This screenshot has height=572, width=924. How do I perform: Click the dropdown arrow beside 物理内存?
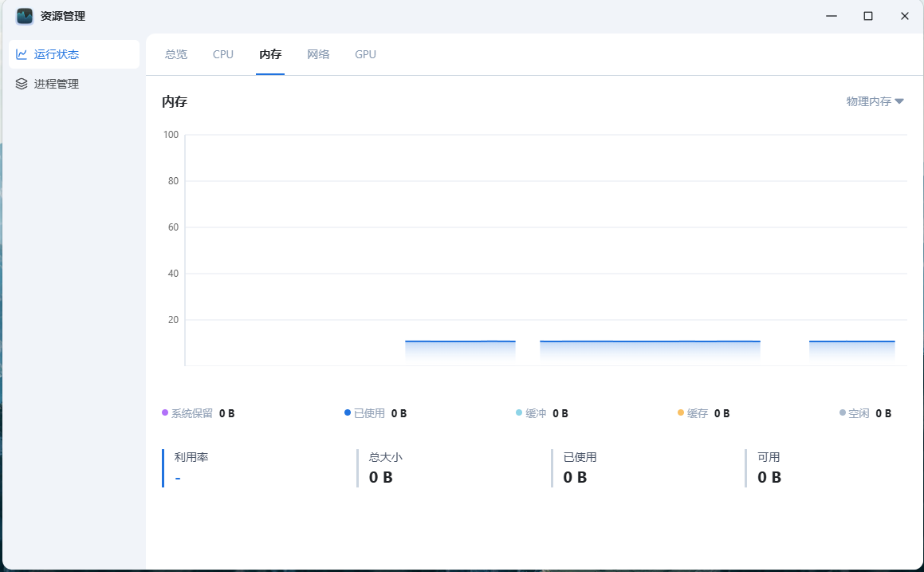[899, 101]
